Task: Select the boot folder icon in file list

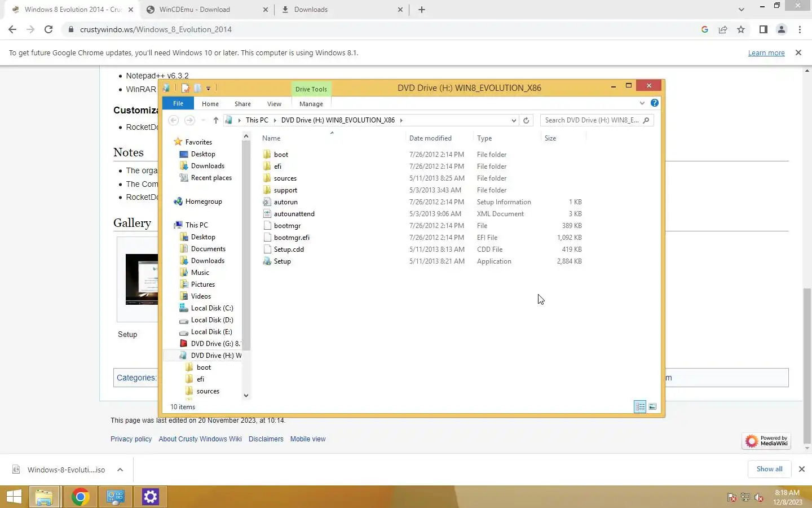Action: coord(267,155)
